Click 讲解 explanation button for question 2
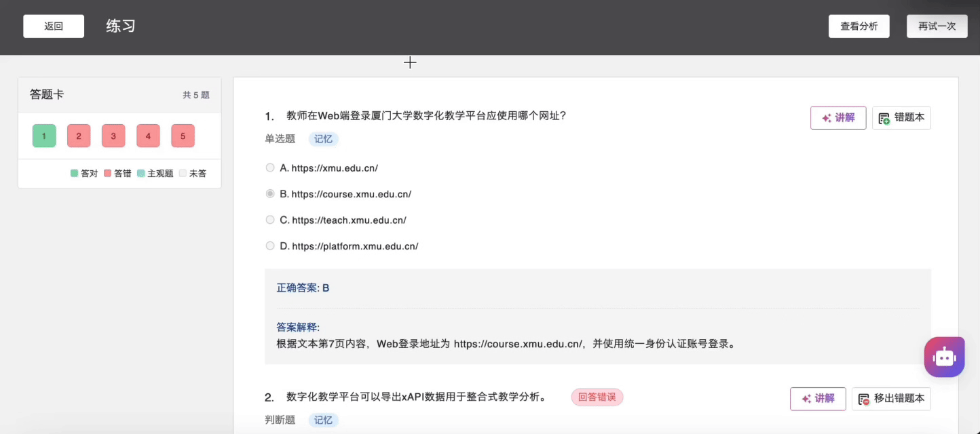Image resolution: width=980 pixels, height=434 pixels. 818,399
